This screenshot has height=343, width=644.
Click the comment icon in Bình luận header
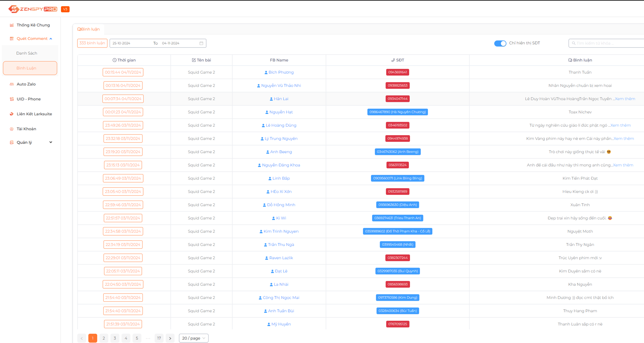tap(570, 60)
